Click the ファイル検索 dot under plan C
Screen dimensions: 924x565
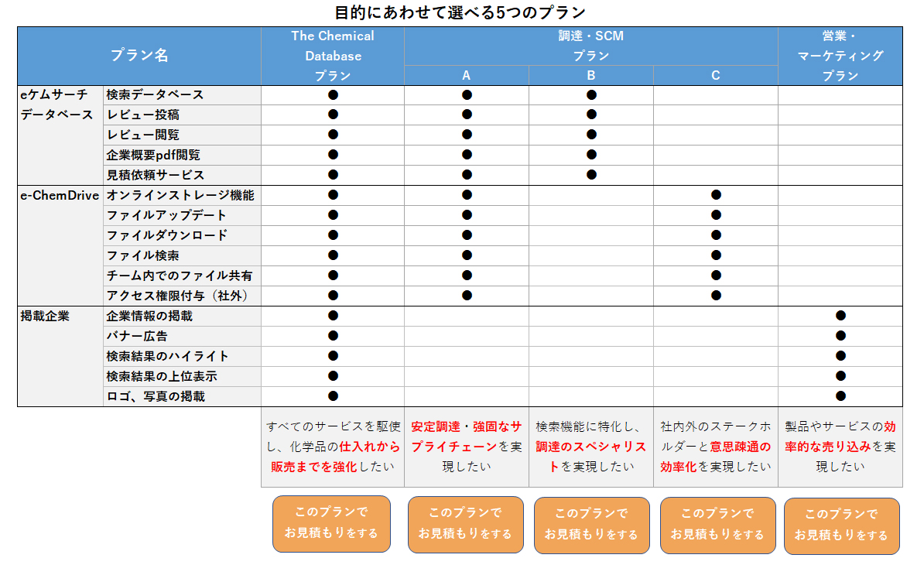pos(716,255)
